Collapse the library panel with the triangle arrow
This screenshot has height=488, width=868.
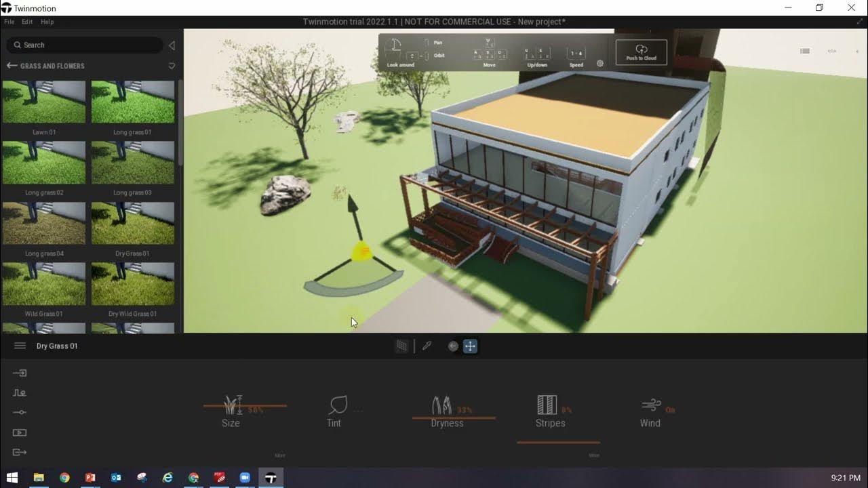pos(172,45)
